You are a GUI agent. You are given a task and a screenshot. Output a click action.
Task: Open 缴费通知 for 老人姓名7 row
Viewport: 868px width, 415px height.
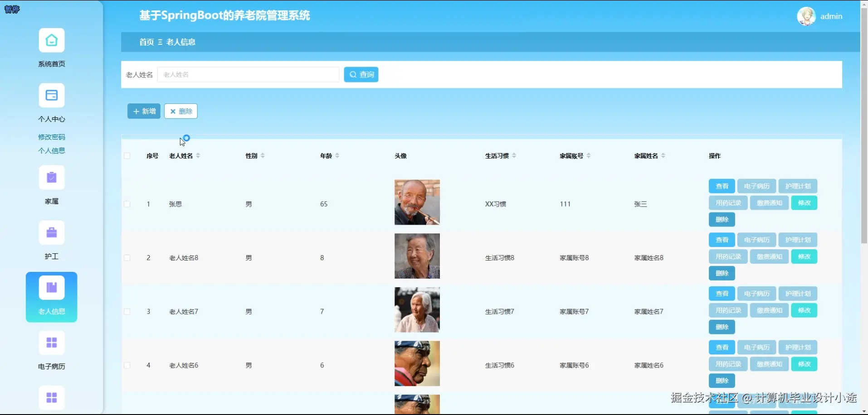click(x=769, y=310)
